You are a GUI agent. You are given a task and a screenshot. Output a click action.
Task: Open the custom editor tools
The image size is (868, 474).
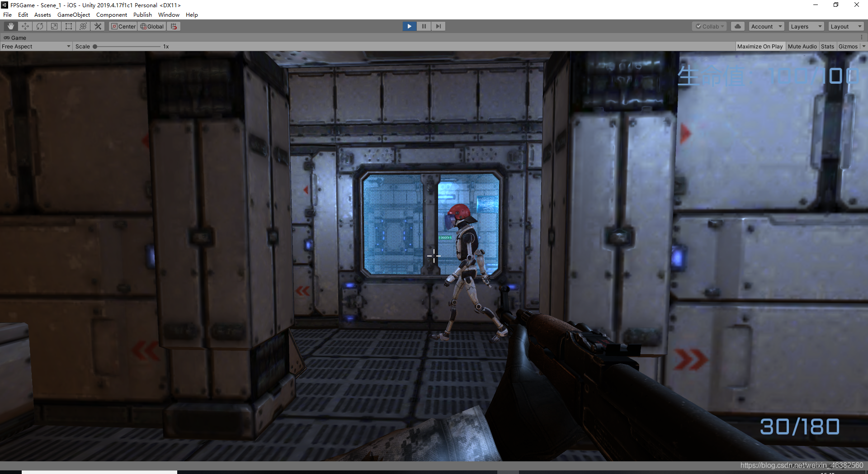(98, 26)
